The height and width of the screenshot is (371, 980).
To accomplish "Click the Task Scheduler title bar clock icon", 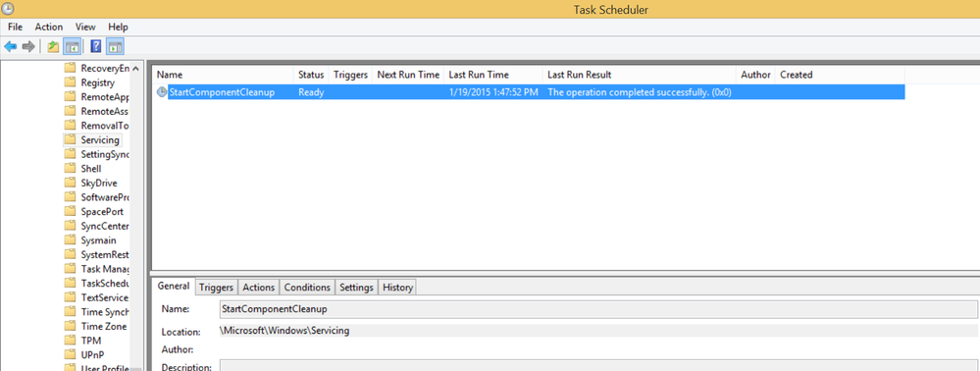I will pyautogui.click(x=8, y=9).
